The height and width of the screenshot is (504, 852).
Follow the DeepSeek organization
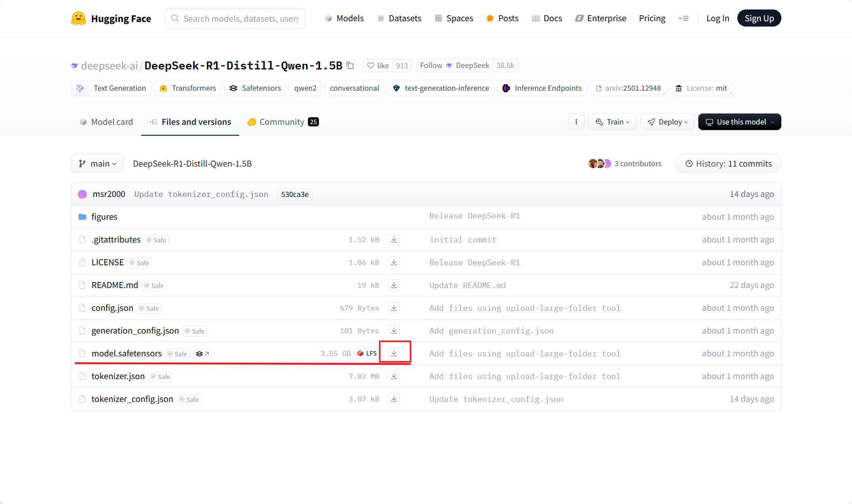tap(454, 65)
